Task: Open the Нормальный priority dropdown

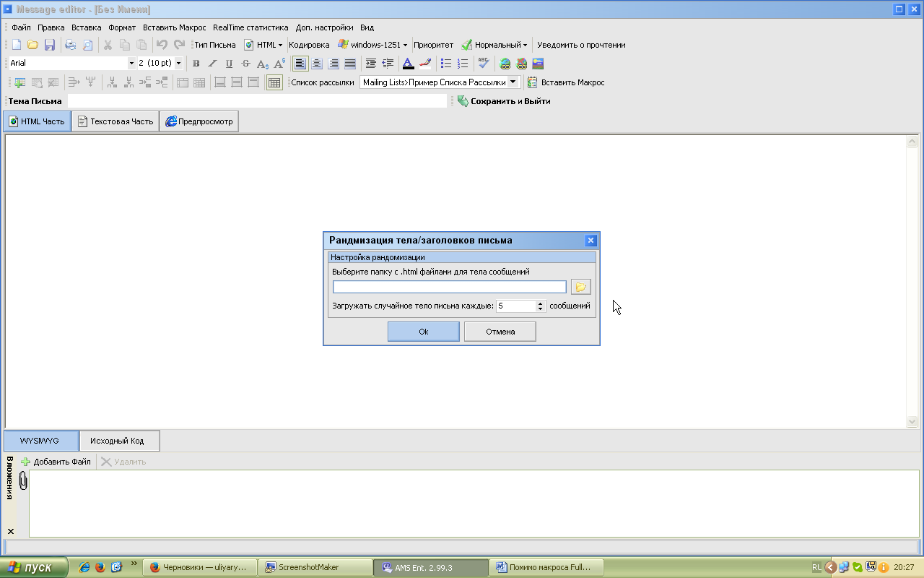Action: [x=494, y=45]
